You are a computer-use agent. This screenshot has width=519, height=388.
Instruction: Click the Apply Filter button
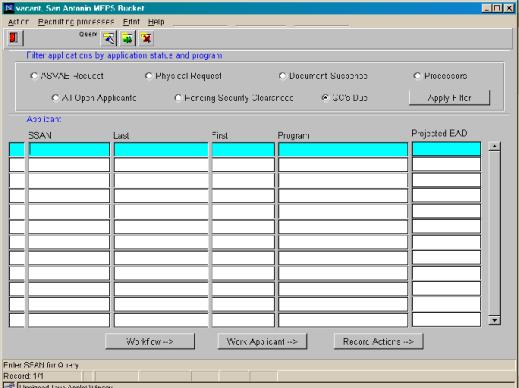click(x=449, y=98)
